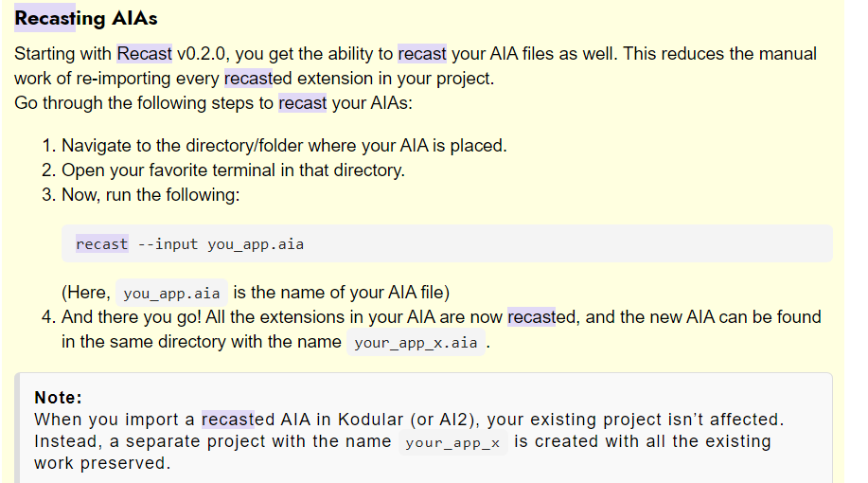Click step 3 'Now, run the following:'
868x483 pixels.
151,195
